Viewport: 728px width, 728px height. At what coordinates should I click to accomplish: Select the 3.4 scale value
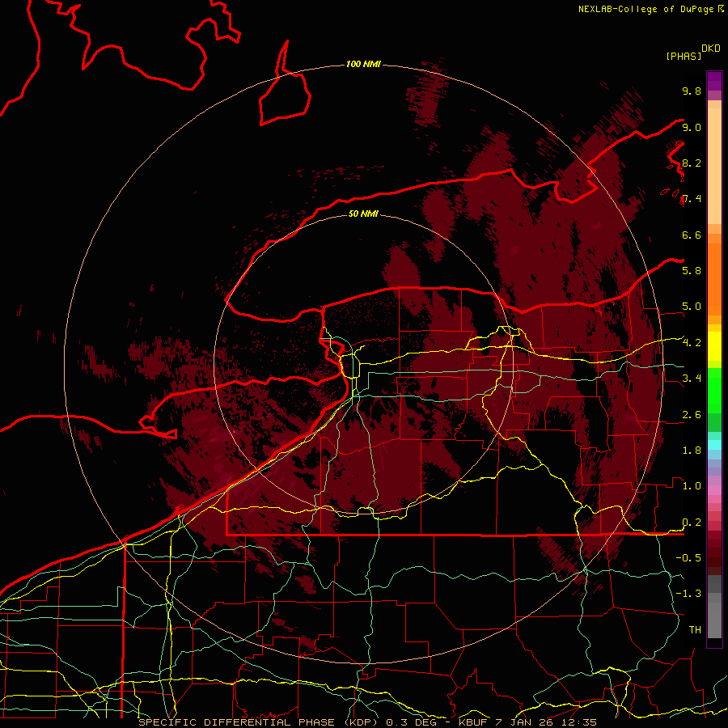(692, 378)
